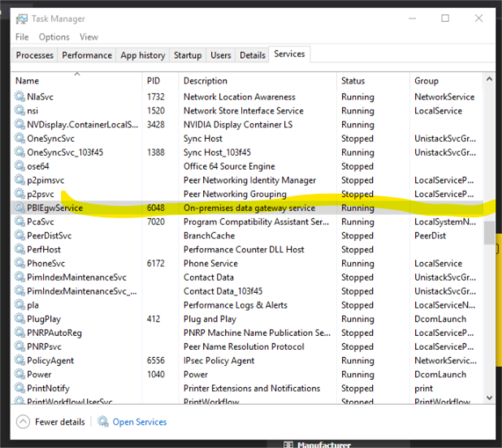Click the gear icon beside nsi

[19, 110]
